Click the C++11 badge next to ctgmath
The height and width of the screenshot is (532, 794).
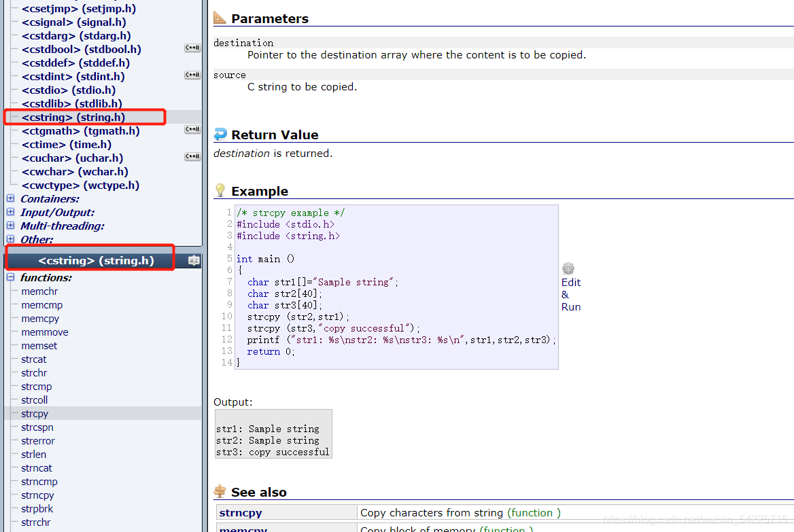point(192,130)
